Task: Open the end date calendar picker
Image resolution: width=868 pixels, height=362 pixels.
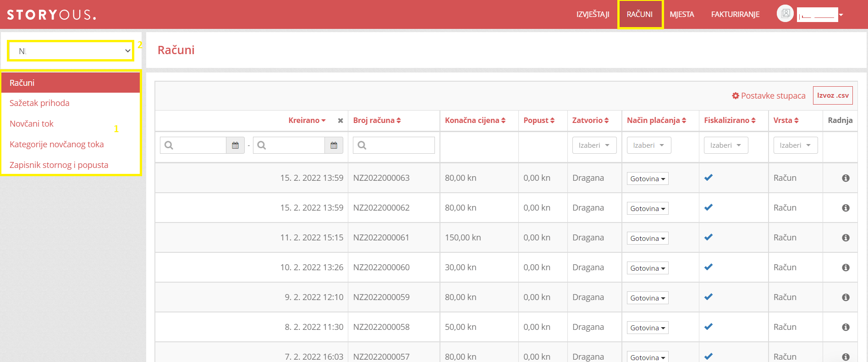Action: coord(334,145)
